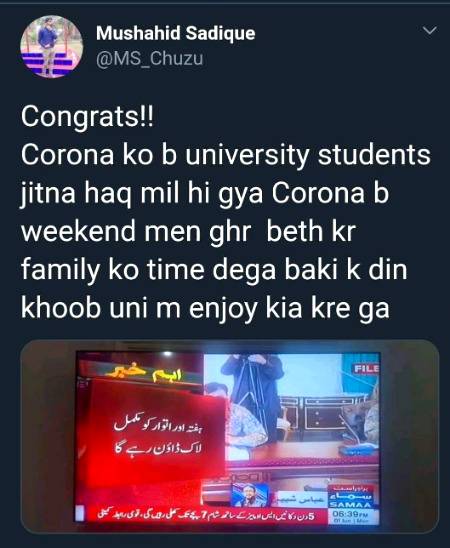Tap the SAMAA channel logo in photo
The height and width of the screenshot is (548, 450).
click(x=350, y=497)
